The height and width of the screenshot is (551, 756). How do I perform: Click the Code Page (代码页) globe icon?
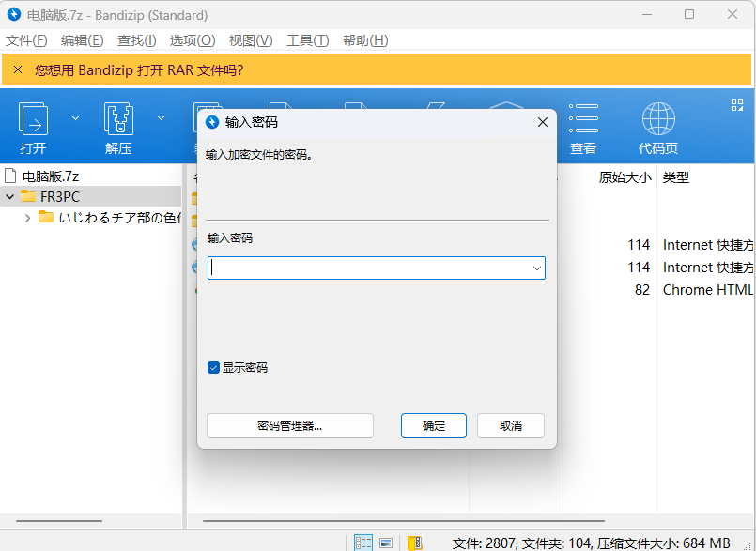tap(658, 120)
